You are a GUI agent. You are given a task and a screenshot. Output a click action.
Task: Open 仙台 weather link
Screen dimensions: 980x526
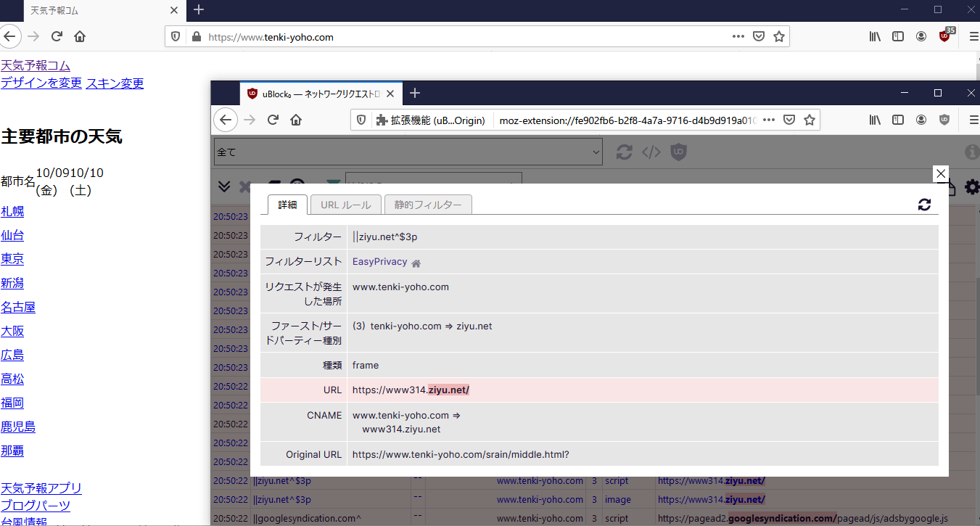click(x=12, y=235)
